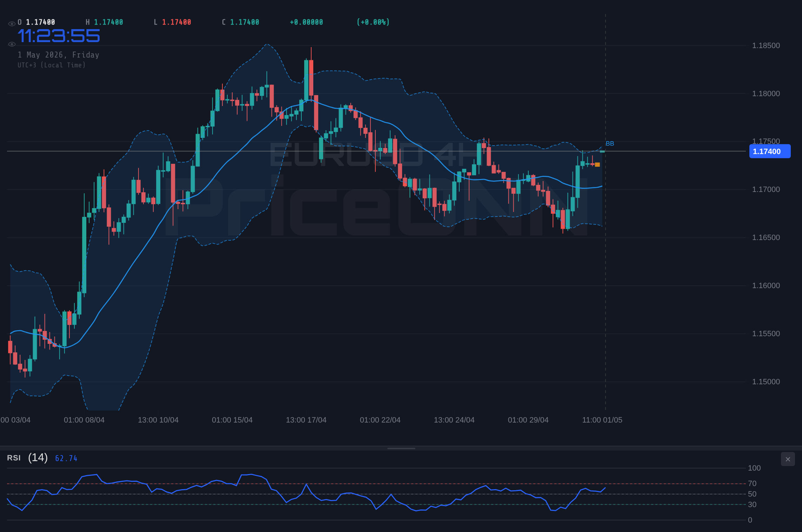The image size is (802, 532).
Task: Close the RSI indicator pane
Action: [x=788, y=459]
